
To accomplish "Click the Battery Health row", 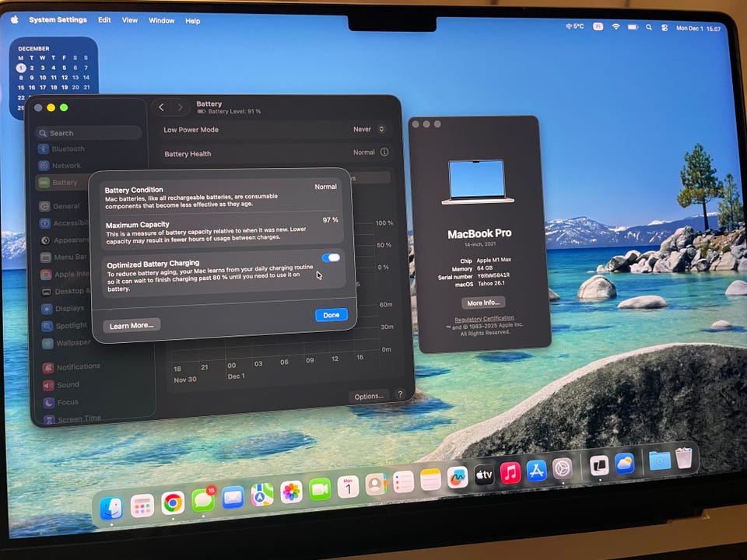I will pyautogui.click(x=276, y=153).
